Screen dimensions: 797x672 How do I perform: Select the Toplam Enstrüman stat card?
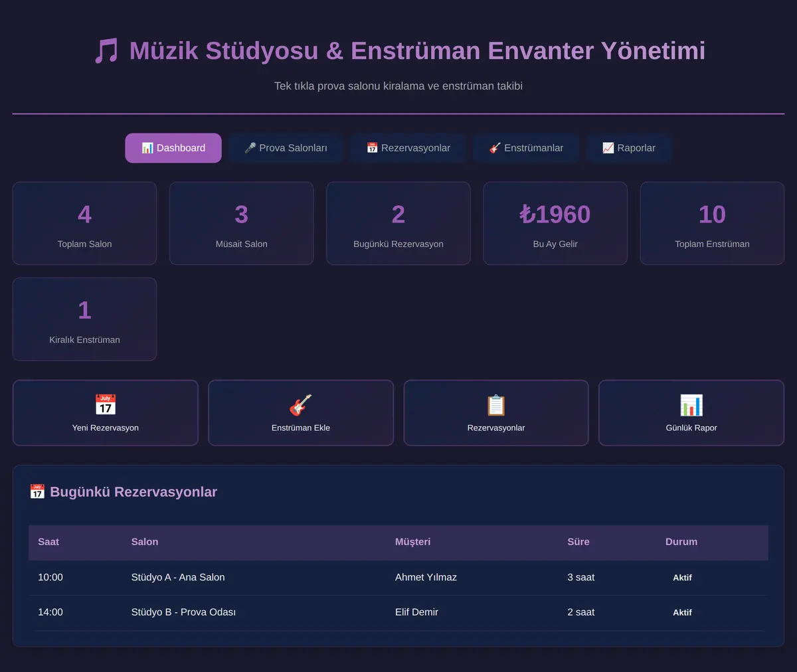point(712,223)
